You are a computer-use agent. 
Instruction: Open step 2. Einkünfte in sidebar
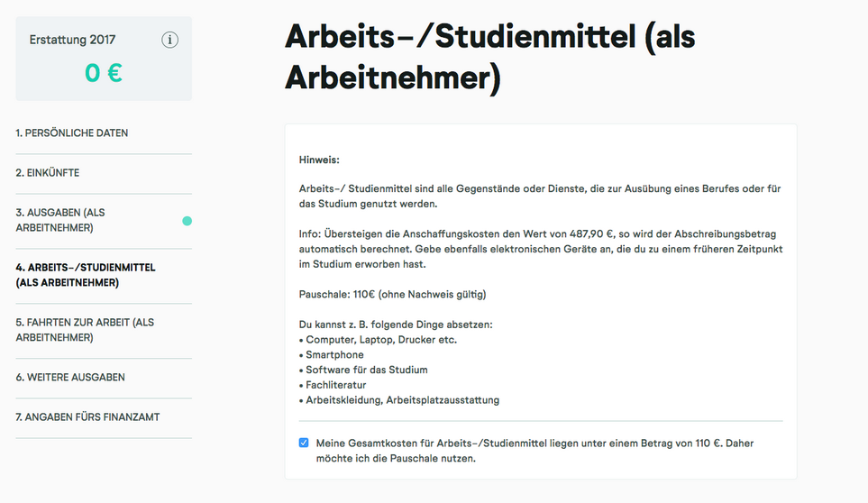(48, 173)
